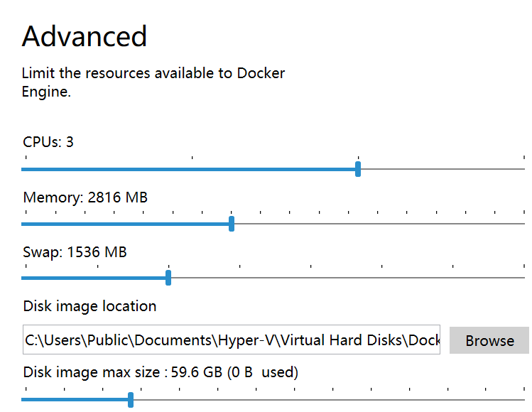Viewport: 532px width, 412px height.
Task: Click the "Disk image max size" label text
Action: [92, 372]
